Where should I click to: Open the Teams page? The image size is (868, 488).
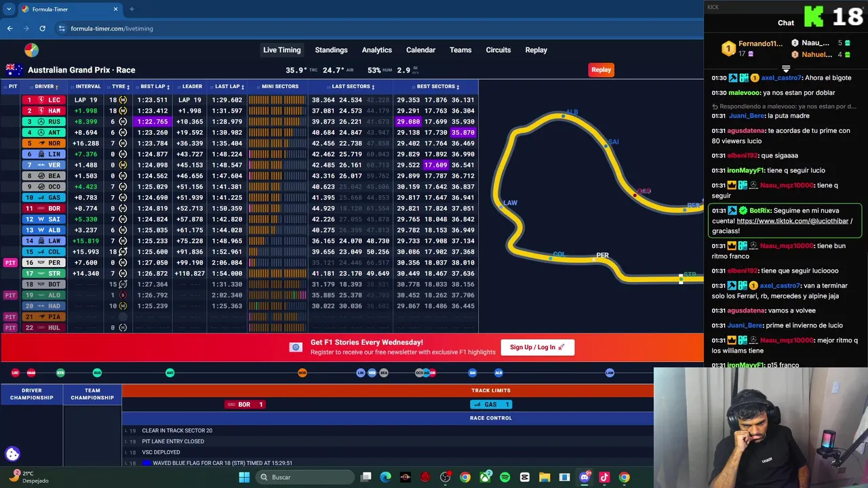[460, 50]
